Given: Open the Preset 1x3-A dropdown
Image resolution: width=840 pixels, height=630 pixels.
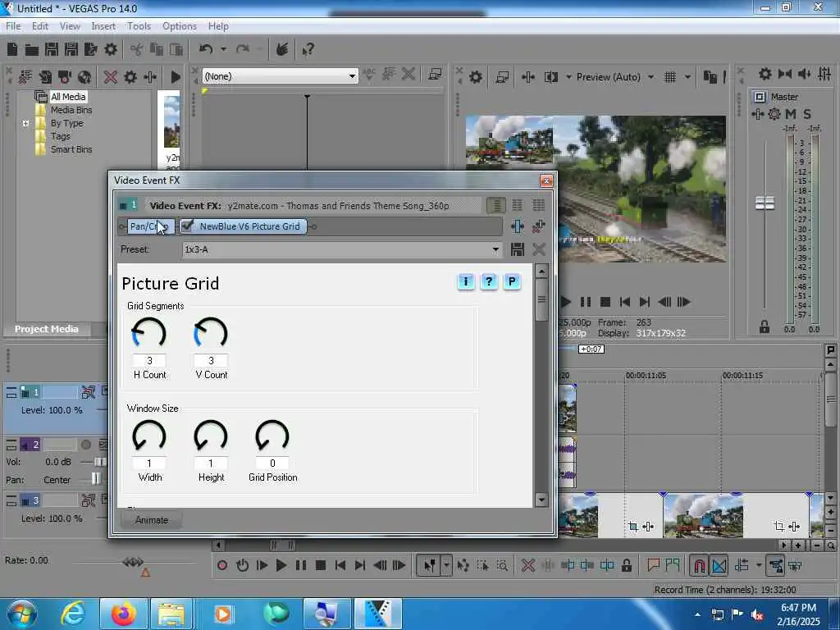Looking at the screenshot, I should tap(495, 249).
